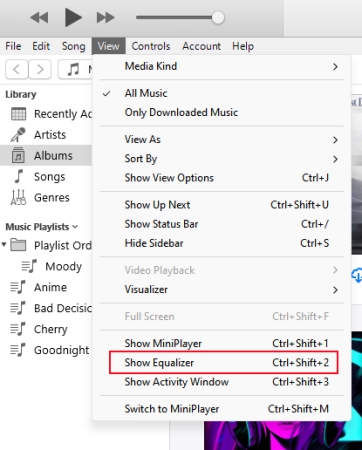Select Artists microphone icon in sidebar

pos(18,135)
